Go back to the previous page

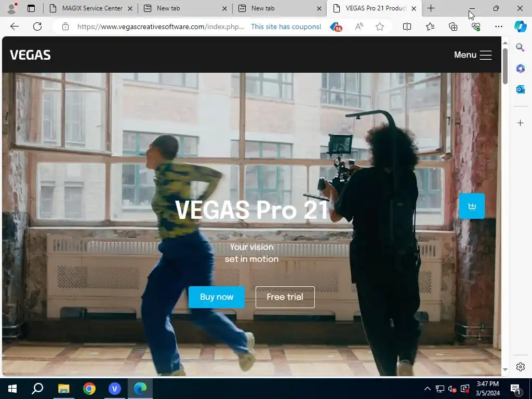tap(14, 26)
